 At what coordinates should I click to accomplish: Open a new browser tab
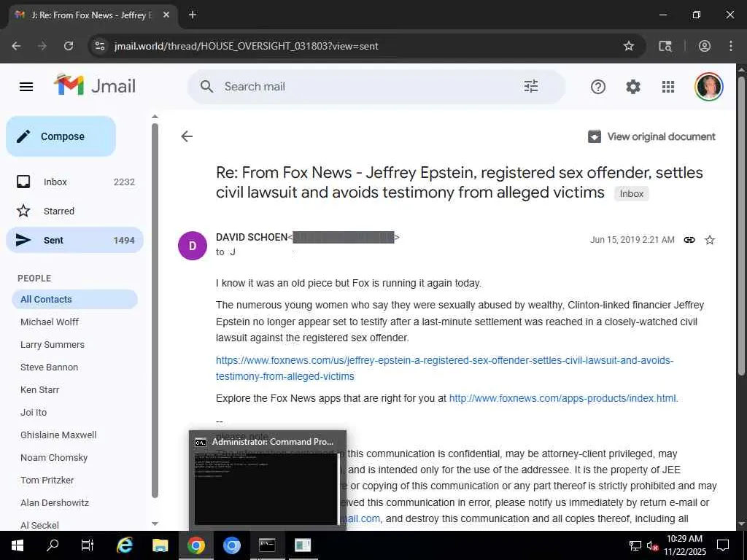click(193, 15)
